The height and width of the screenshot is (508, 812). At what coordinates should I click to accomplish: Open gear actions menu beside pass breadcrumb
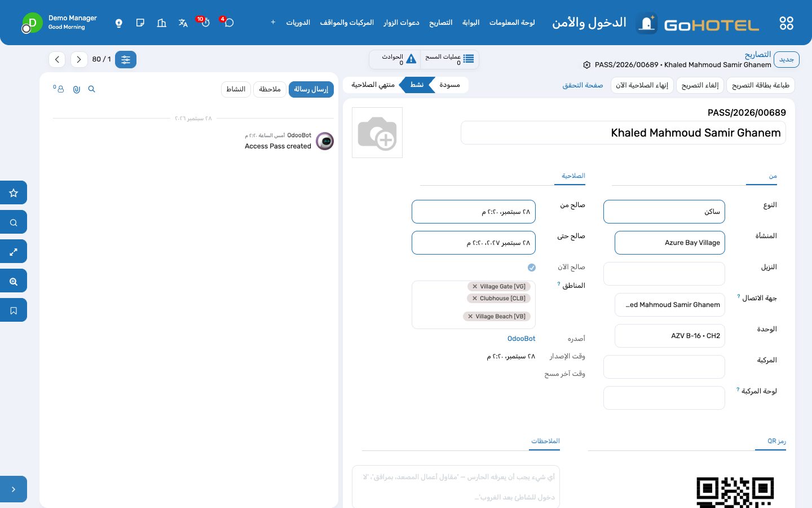[x=586, y=65]
